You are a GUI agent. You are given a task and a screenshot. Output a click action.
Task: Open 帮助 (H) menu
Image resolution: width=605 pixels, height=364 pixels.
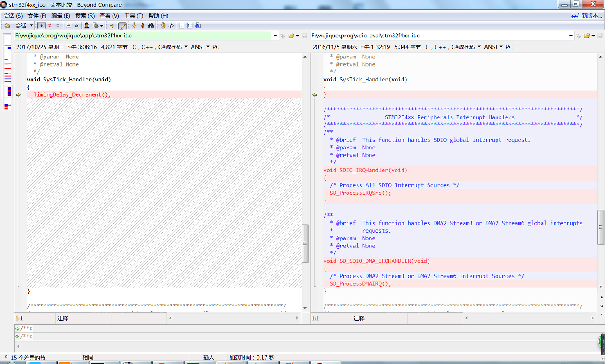pos(158,16)
